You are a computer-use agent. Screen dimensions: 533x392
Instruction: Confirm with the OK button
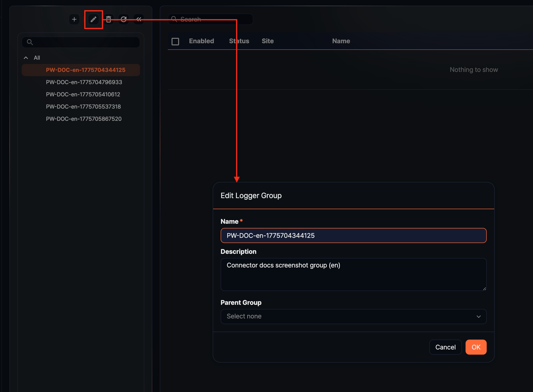476,347
